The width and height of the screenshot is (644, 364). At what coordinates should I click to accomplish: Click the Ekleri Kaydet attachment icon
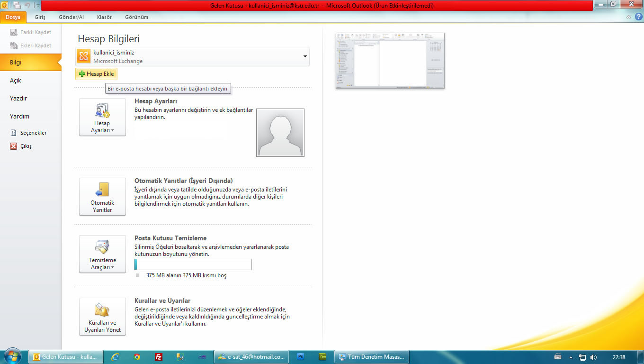14,45
